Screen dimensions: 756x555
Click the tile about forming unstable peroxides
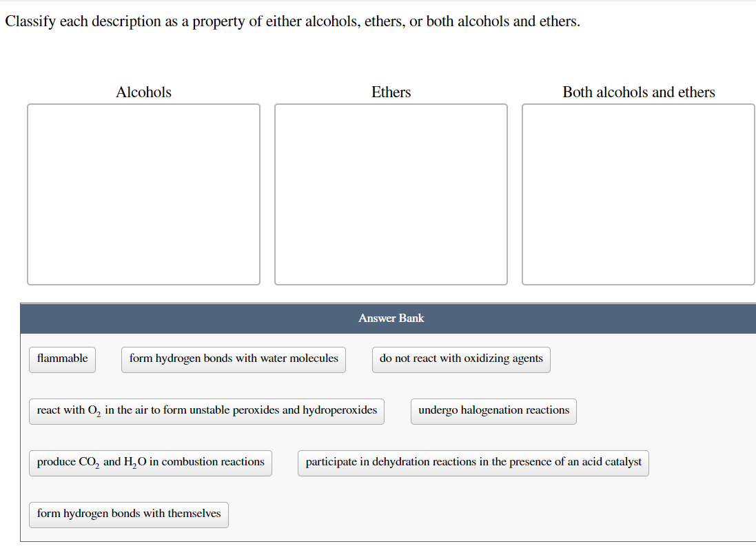point(207,411)
